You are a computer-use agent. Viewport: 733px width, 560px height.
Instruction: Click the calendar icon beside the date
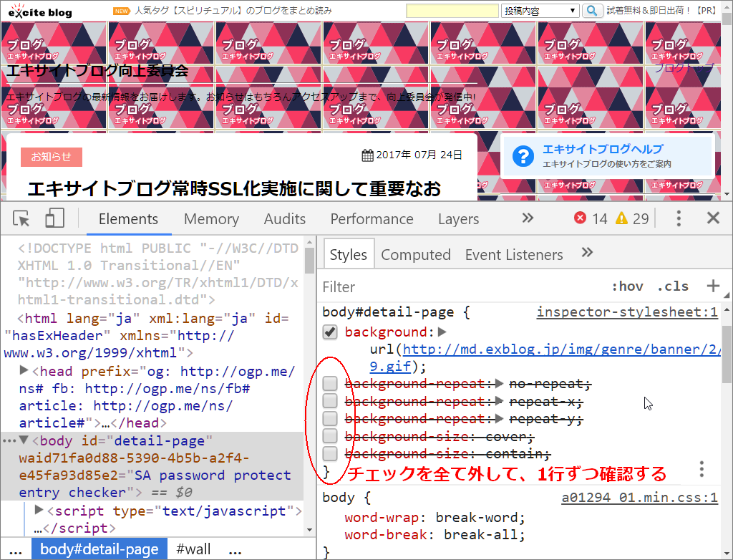point(367,155)
